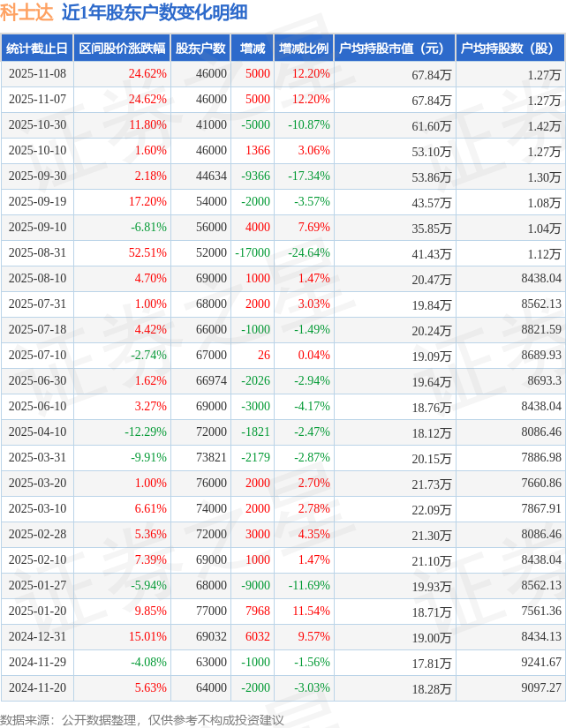Click the 2025-11-08 date cell
Viewport: 566px width, 728px height.
(38, 74)
